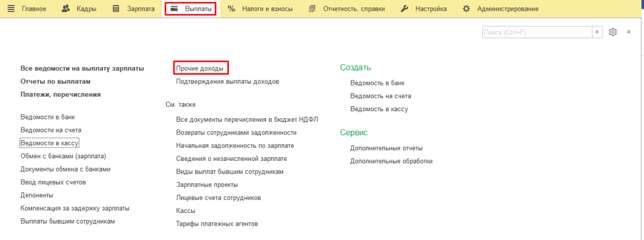
Task: Open Дополнительные отчеты under Сервис
Action: tap(386, 148)
